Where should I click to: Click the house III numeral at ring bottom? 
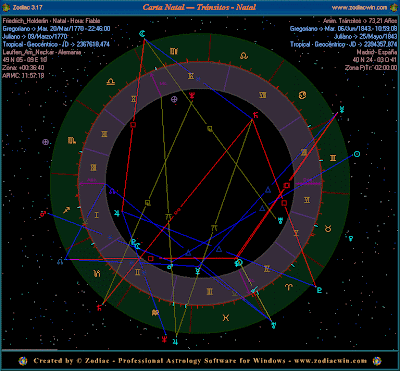tap(209, 292)
